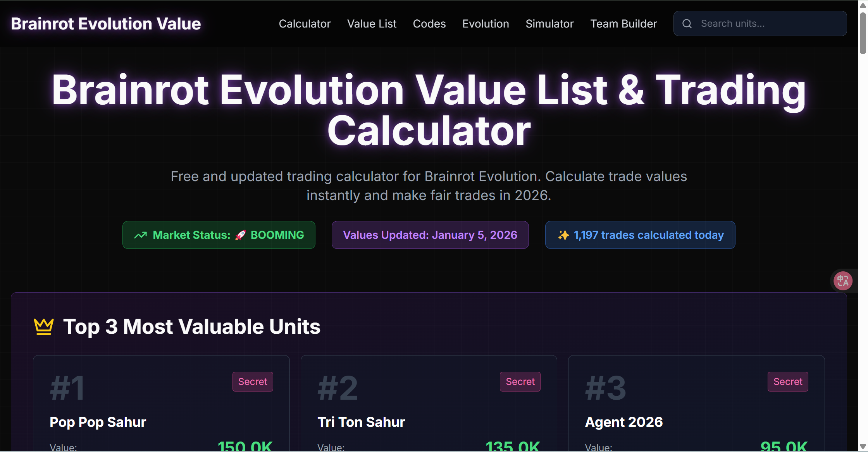Go to the Evolution tab
Image resolution: width=868 pixels, height=452 pixels.
tap(485, 23)
